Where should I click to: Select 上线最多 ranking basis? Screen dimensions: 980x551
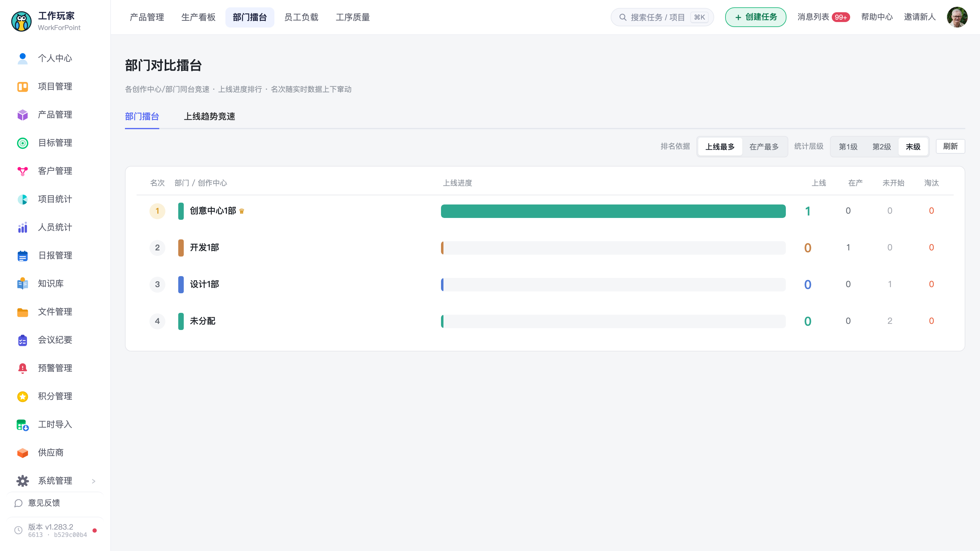[720, 146]
